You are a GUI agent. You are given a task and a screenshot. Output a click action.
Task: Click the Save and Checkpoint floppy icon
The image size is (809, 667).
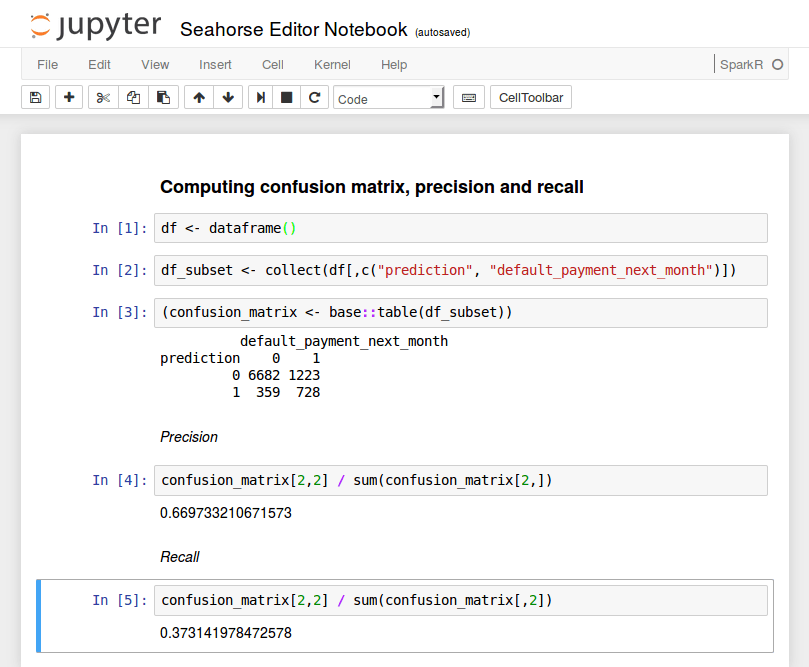point(36,98)
